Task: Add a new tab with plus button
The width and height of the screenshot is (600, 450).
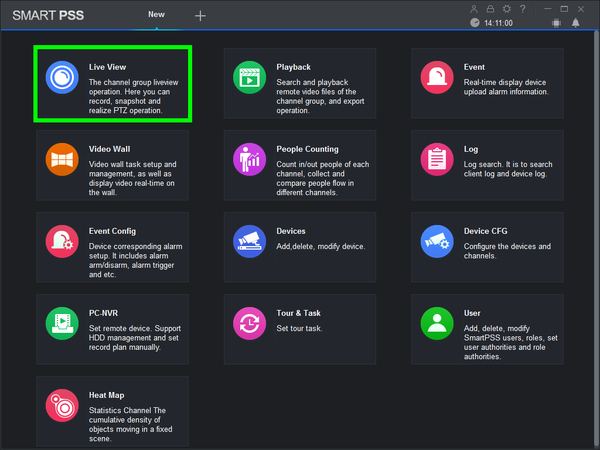Action: coord(200,16)
